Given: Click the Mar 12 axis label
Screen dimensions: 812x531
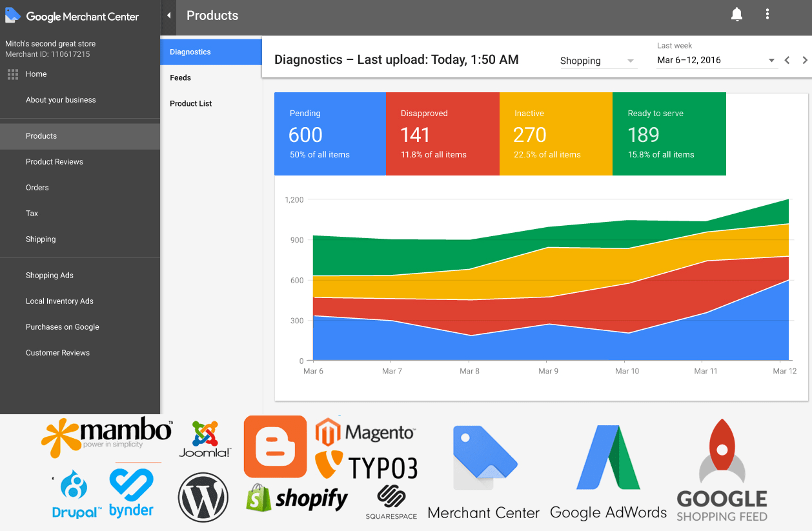Looking at the screenshot, I should (785, 371).
